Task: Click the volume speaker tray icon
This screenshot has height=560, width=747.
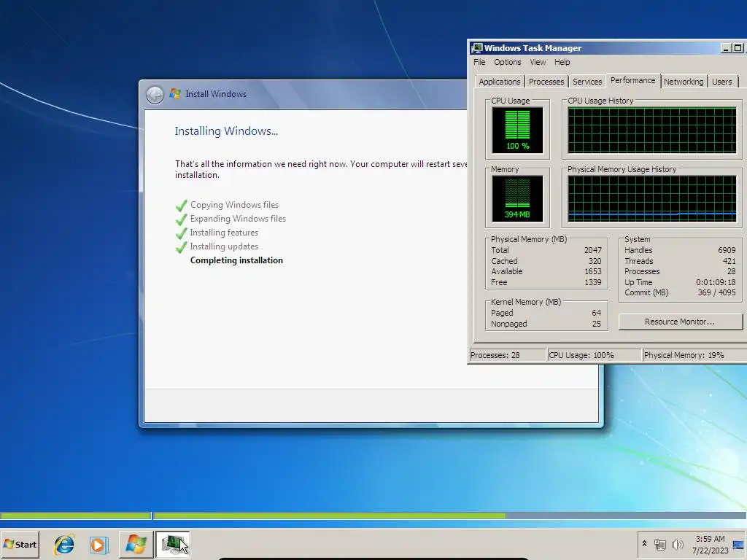Action: pyautogui.click(x=677, y=544)
